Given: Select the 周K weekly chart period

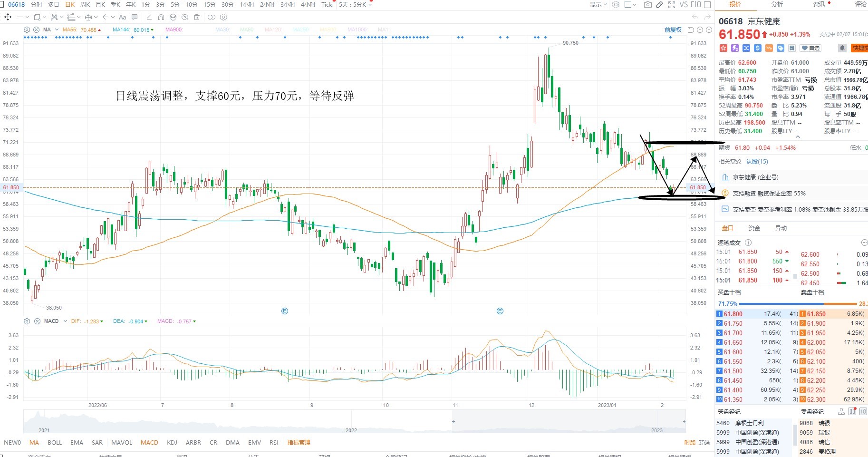Looking at the screenshot, I should [x=86, y=5].
